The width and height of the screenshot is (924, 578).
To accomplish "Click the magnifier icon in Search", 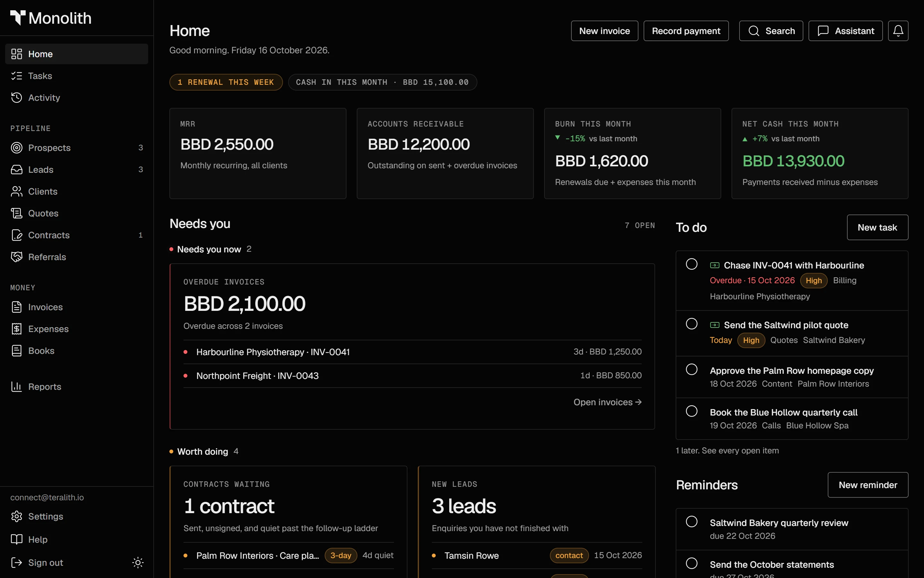I will click(x=754, y=31).
